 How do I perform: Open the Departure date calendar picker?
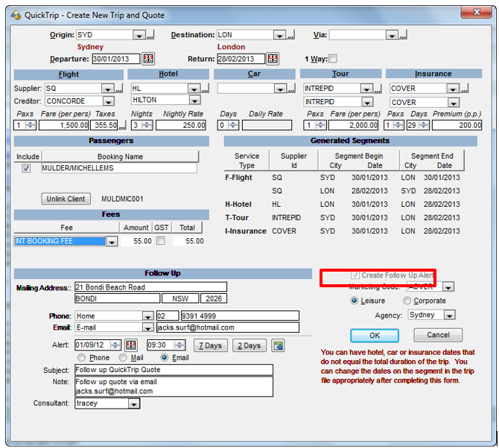coord(148,59)
